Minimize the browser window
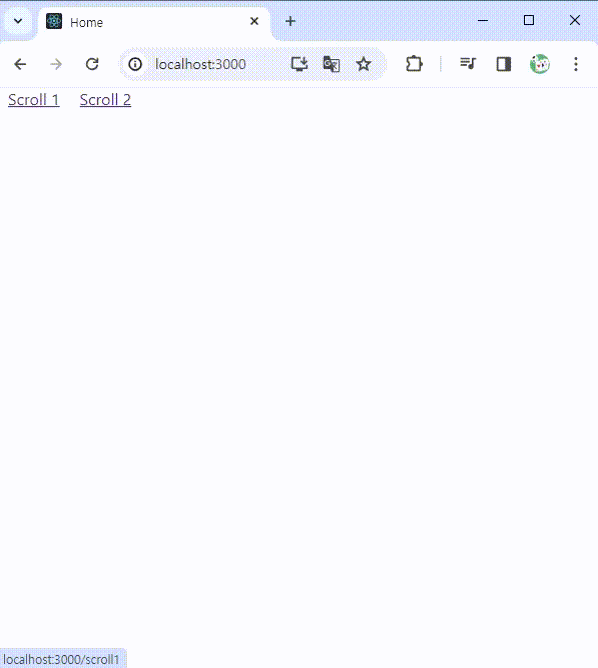The image size is (598, 668). pos(483,20)
